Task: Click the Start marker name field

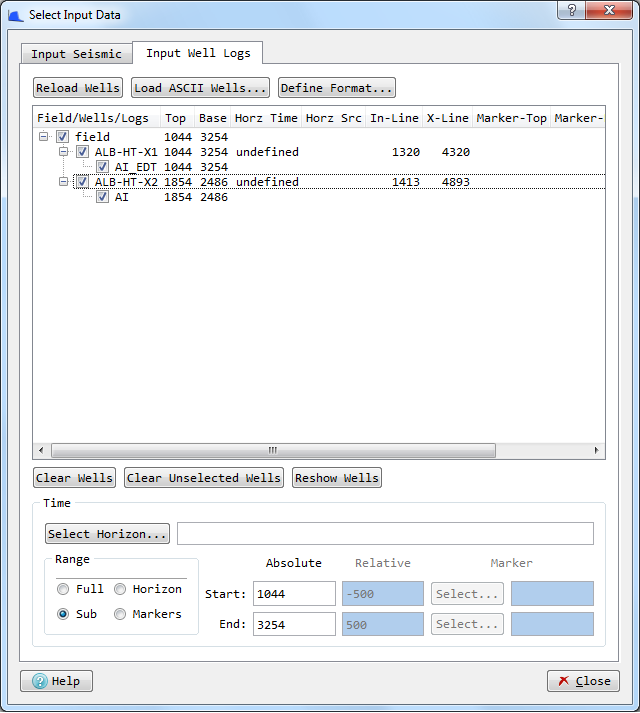Action: [x=552, y=594]
